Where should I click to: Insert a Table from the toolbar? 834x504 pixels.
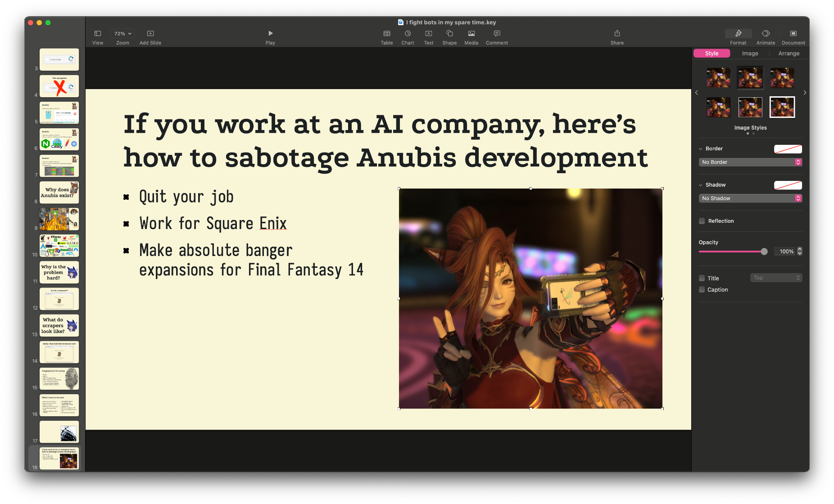[386, 34]
